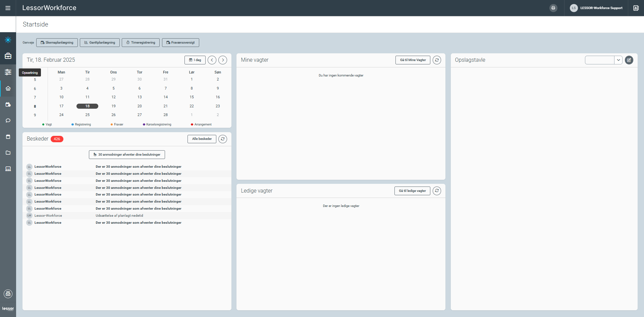Open the Udsættelse af planlagt nedetid message
This screenshot has height=317, width=644.
click(119, 216)
